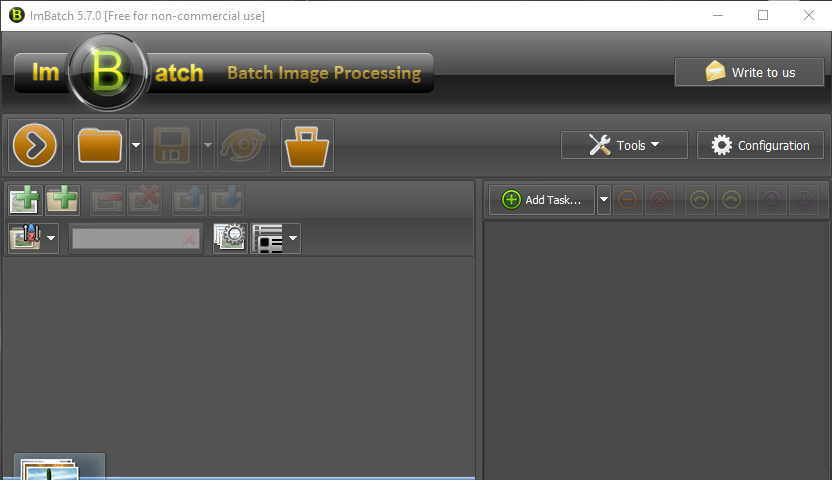Close the ImBatch window
This screenshot has height=480, width=832.
(x=809, y=15)
